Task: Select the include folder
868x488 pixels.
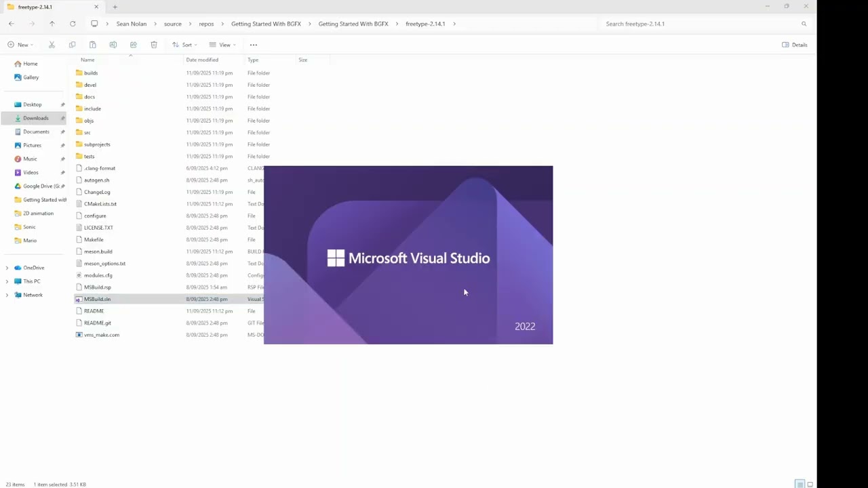Action: [92, 108]
